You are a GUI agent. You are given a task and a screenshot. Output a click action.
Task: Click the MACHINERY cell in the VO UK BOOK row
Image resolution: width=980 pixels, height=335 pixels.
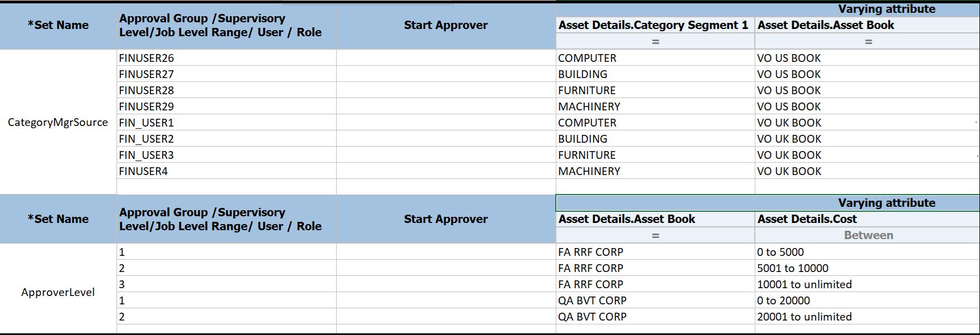pos(655,171)
